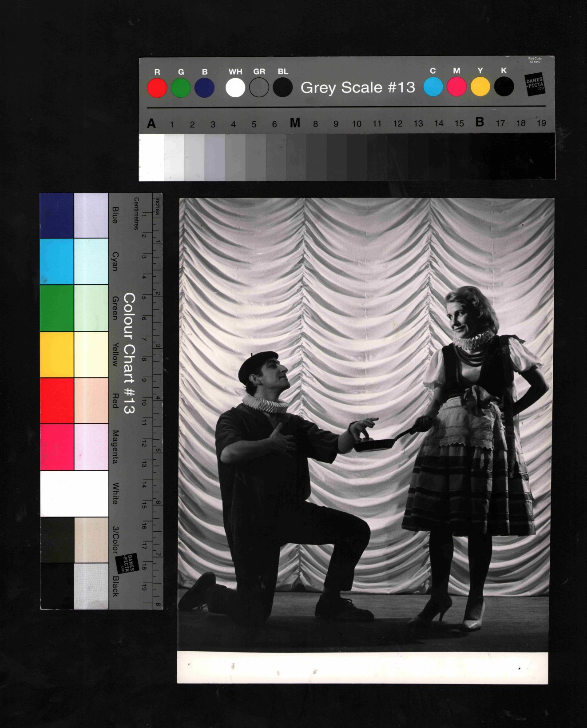Select the green circle labeled G
This screenshot has width=587, height=728.
coord(181,88)
